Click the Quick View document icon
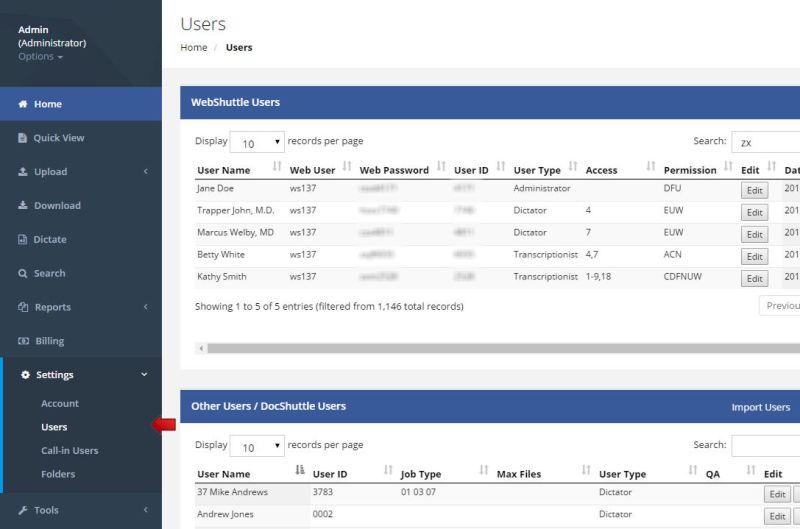 [x=23, y=138]
